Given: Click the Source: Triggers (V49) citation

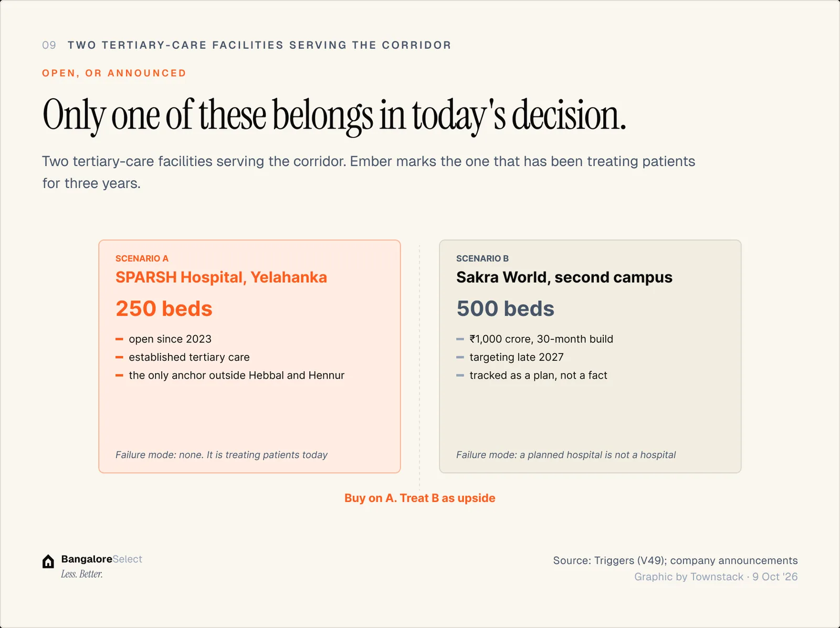Looking at the screenshot, I should coord(675,560).
